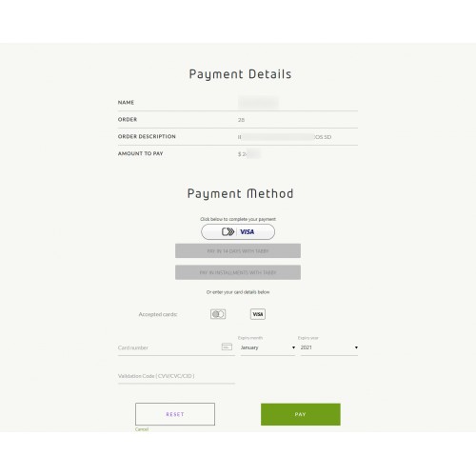
Task: Choose Pay in installments with Tabby
Action: tap(238, 272)
